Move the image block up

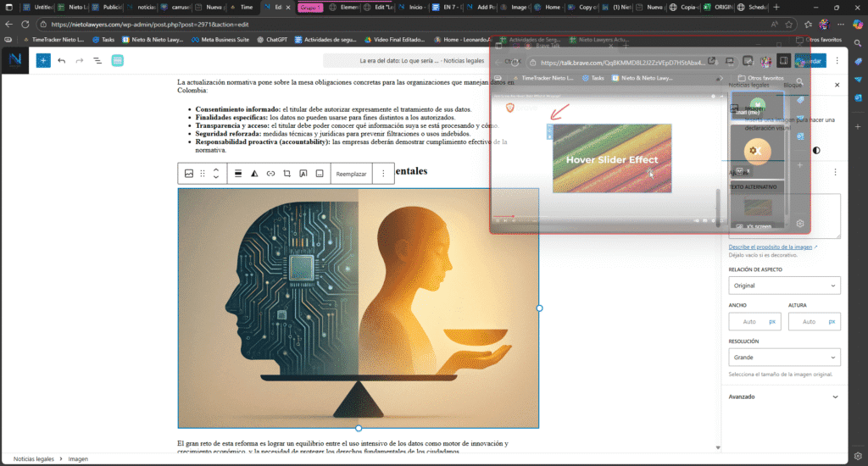point(216,170)
